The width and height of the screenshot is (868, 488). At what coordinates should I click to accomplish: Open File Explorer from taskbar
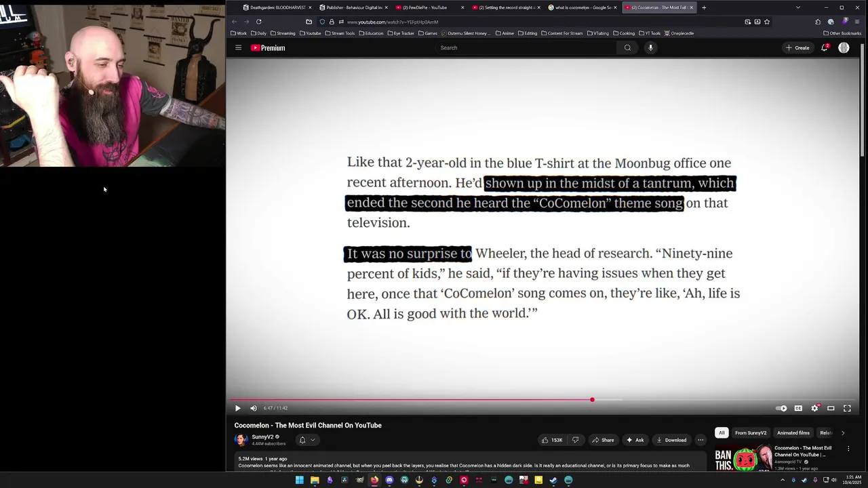pyautogui.click(x=315, y=480)
